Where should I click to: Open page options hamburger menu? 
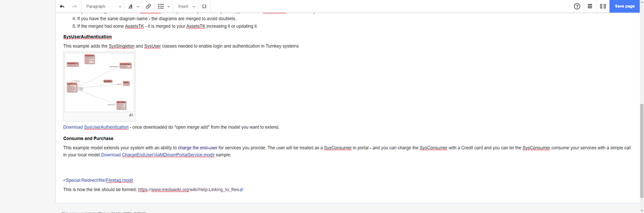(589, 6)
